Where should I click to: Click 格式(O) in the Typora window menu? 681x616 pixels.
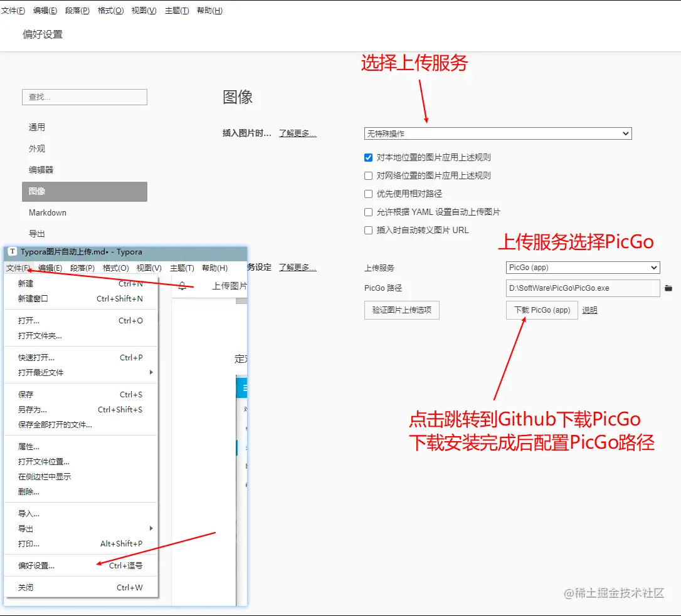116,268
